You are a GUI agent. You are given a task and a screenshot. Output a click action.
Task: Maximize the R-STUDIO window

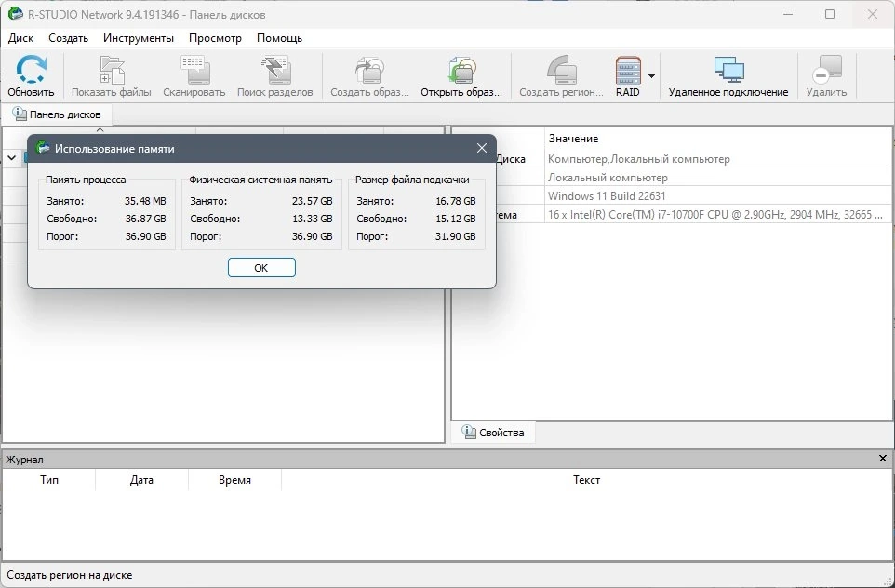[830, 14]
